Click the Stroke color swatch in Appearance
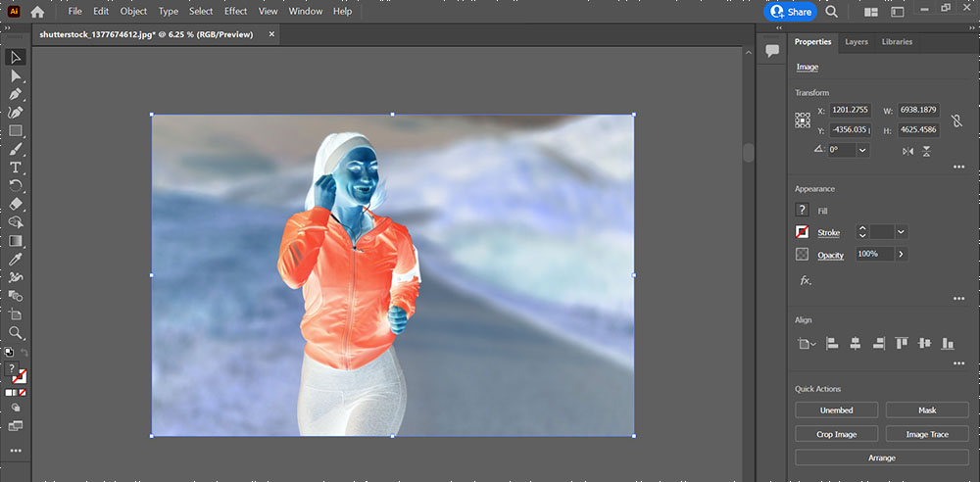Screen dimensions: 980x482 click(x=804, y=232)
